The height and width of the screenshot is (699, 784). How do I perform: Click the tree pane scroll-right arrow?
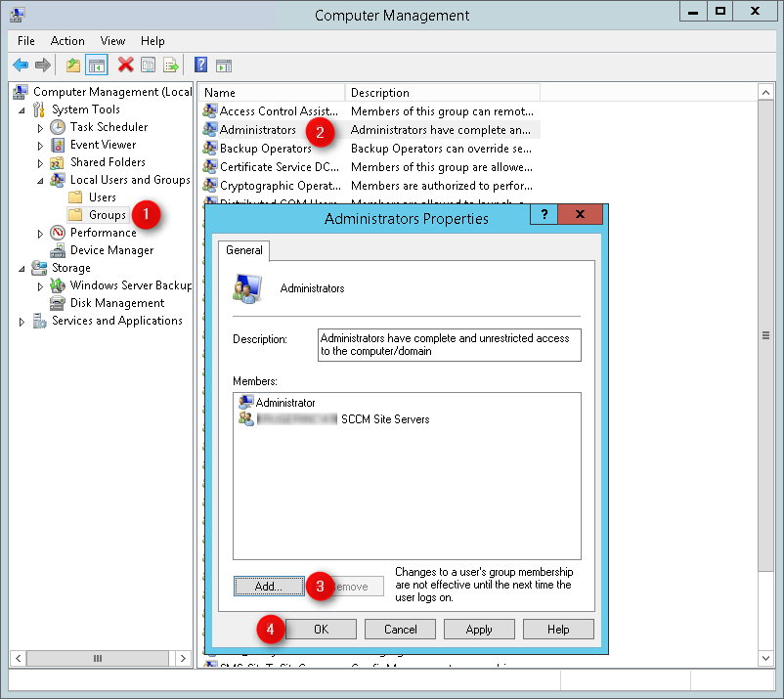click(183, 658)
